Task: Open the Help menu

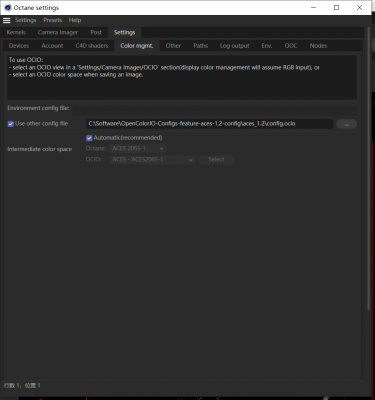Action: point(75,20)
